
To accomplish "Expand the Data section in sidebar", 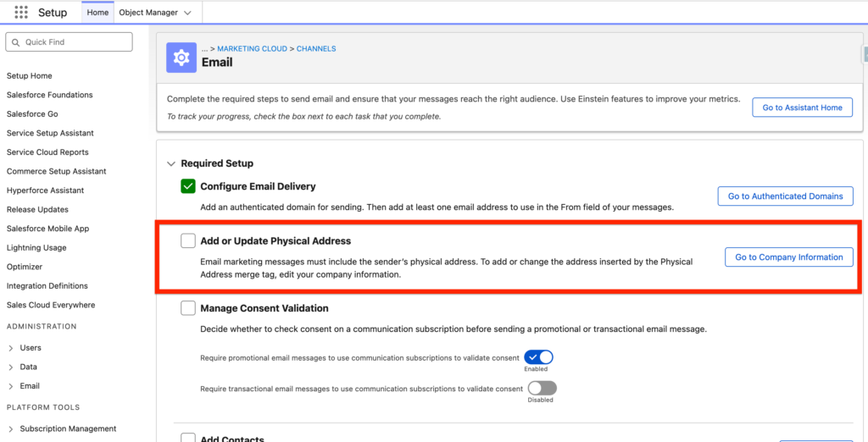I will (10, 367).
